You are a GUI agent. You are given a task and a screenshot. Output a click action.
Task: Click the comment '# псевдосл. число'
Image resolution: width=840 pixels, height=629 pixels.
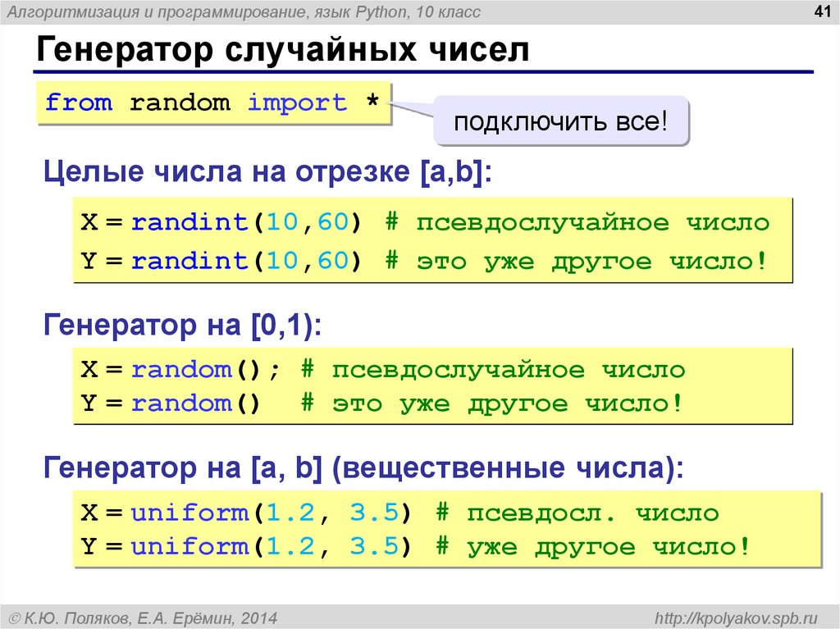577,513
